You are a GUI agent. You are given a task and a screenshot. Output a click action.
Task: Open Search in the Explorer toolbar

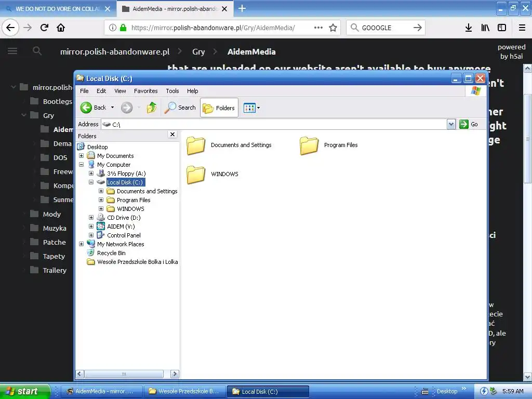tap(180, 108)
